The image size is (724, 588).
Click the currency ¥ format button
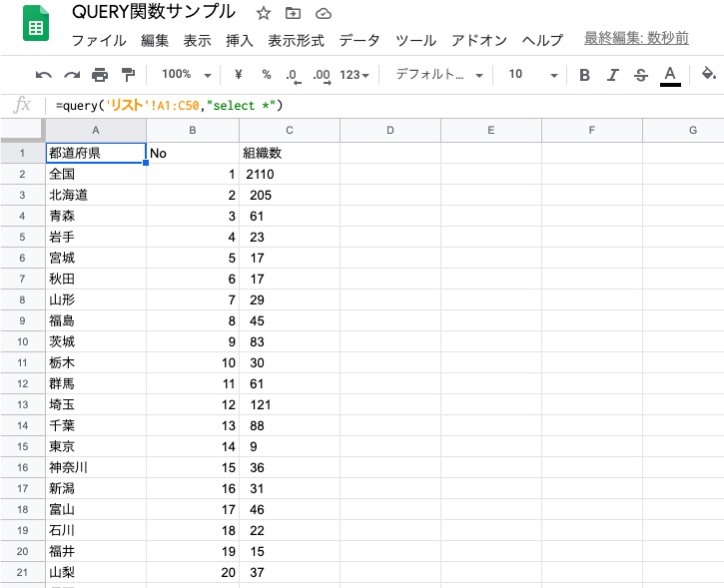[x=239, y=75]
